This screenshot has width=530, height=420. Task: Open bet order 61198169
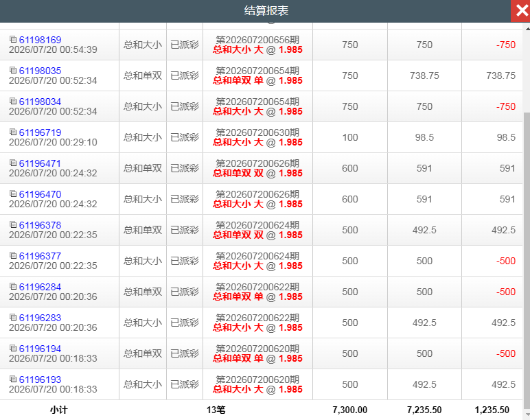(41, 40)
